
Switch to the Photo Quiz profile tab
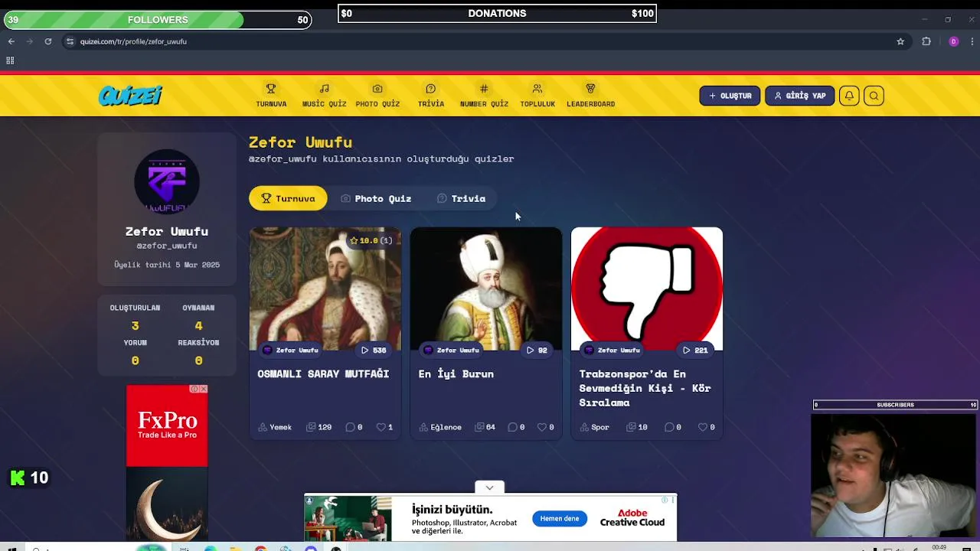tap(376, 198)
